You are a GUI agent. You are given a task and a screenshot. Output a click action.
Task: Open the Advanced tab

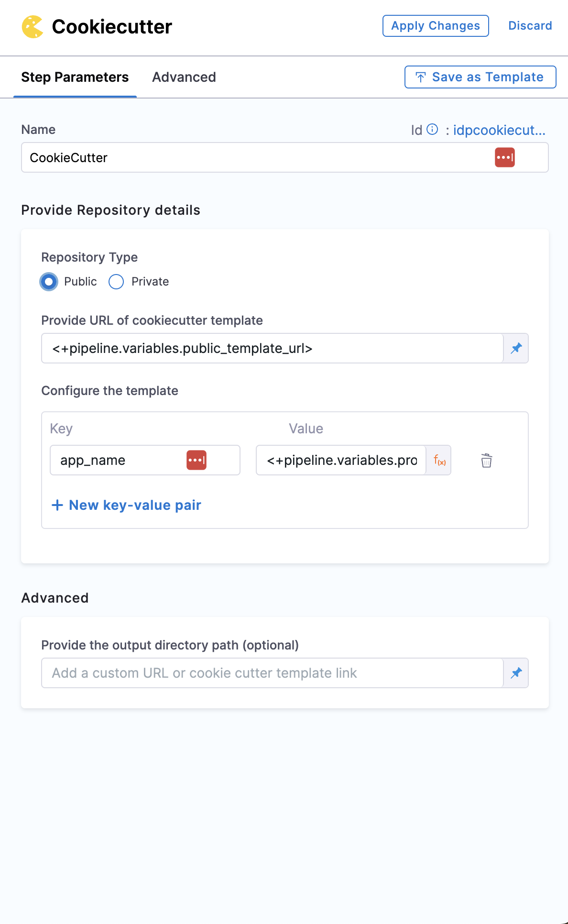pyautogui.click(x=184, y=77)
